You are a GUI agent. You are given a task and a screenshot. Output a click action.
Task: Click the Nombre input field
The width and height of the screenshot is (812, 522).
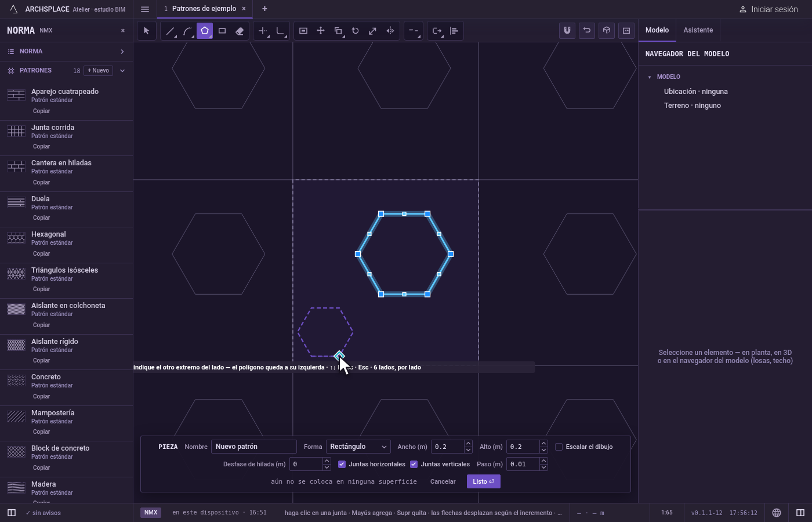pos(254,447)
